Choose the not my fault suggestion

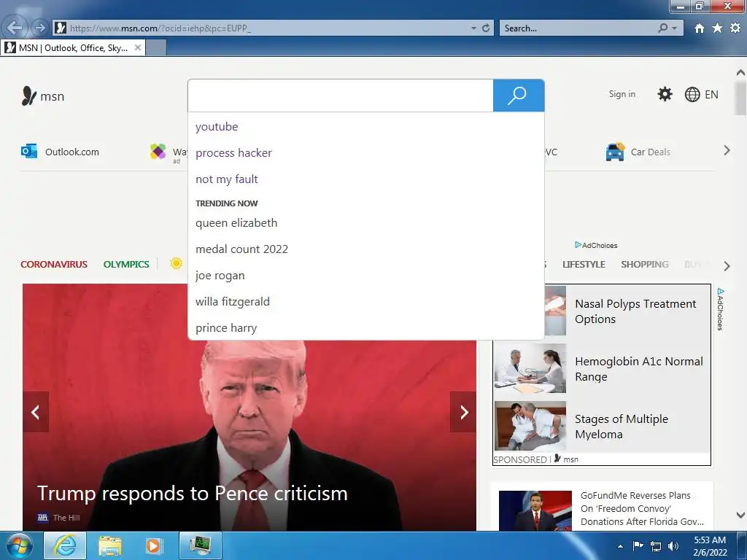pyautogui.click(x=227, y=179)
